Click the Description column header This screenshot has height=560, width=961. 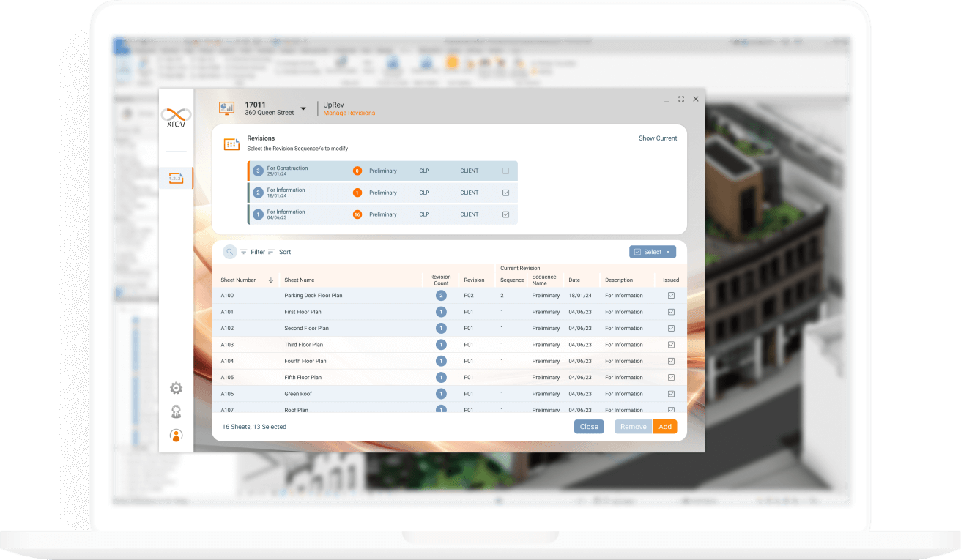[619, 280]
